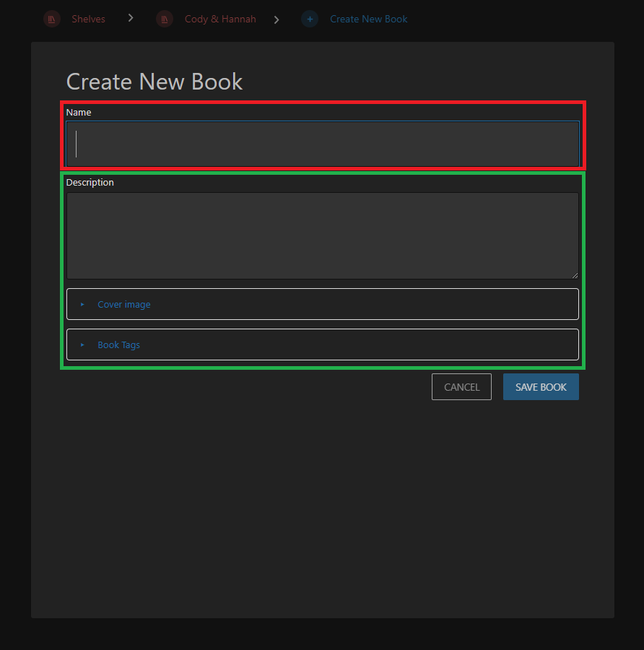Click inside the Description text area
The image size is (644, 650).
322,235
